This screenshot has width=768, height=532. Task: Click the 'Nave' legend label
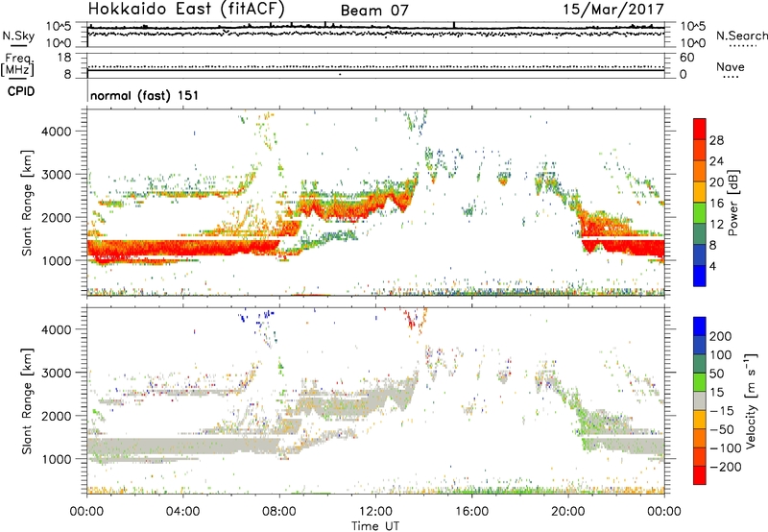click(x=731, y=67)
